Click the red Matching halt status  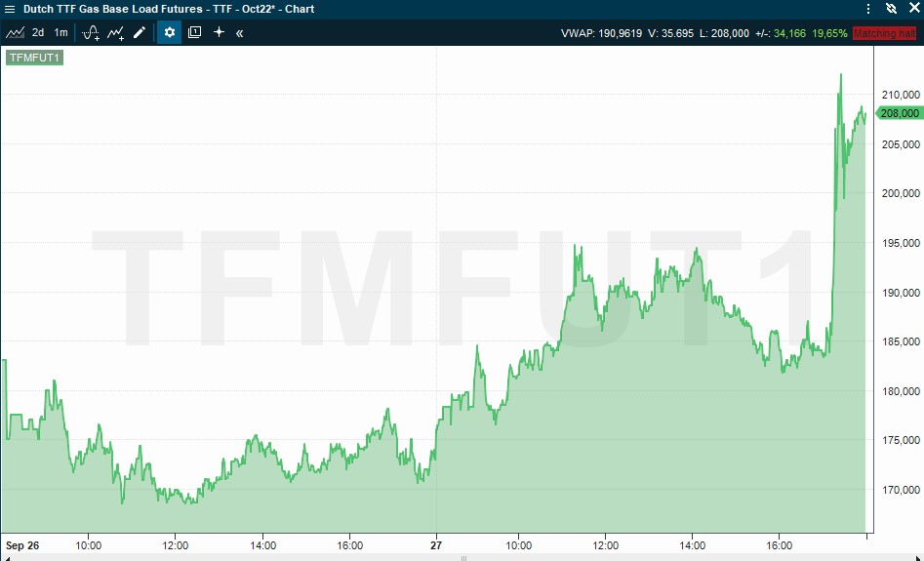tap(883, 33)
